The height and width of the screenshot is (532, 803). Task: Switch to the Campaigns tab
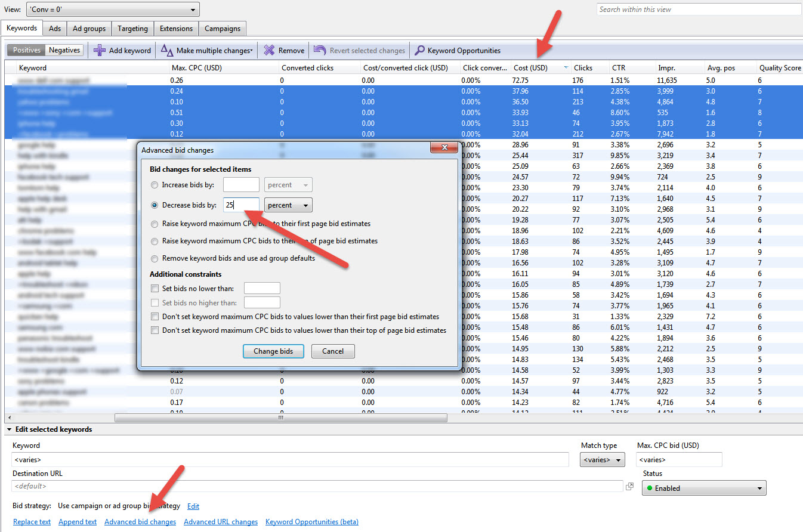[x=223, y=29]
